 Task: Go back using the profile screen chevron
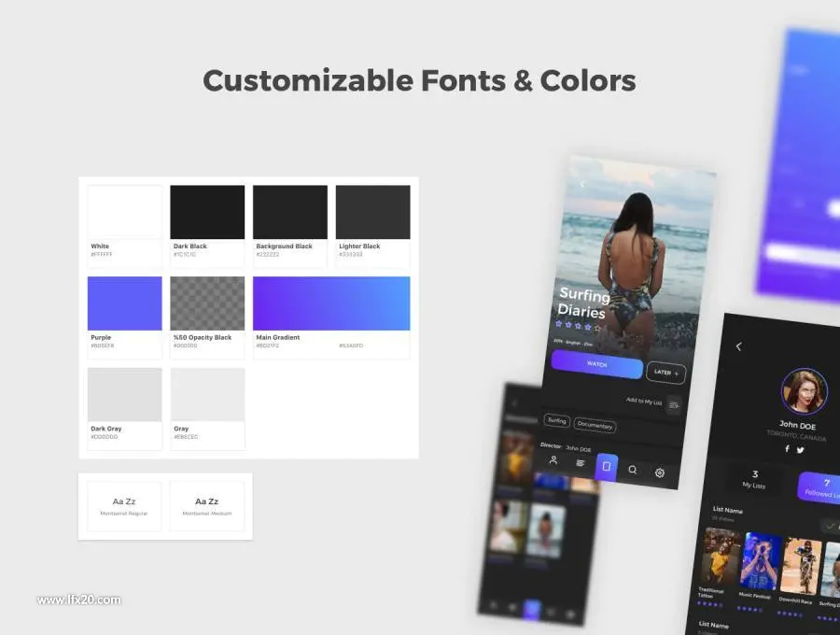739,346
